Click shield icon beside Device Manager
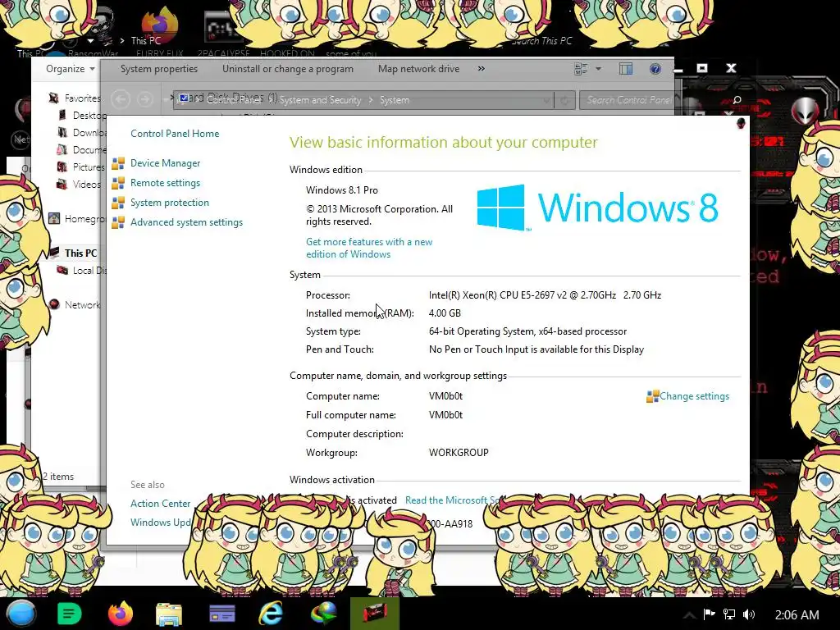The height and width of the screenshot is (630, 840). (118, 163)
